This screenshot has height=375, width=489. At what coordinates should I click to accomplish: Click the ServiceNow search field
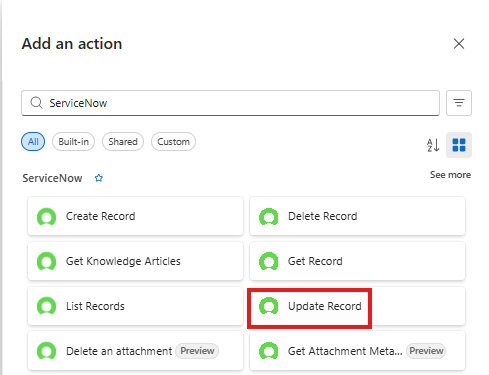coord(230,103)
